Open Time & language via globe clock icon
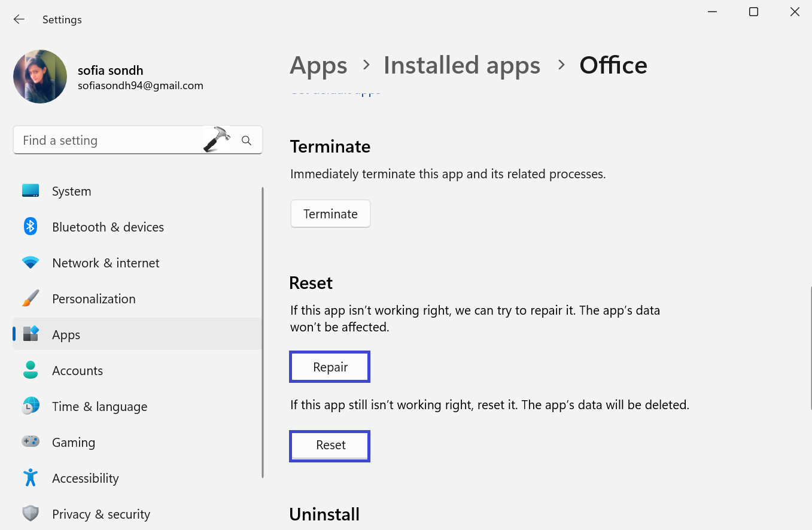 pyautogui.click(x=31, y=406)
